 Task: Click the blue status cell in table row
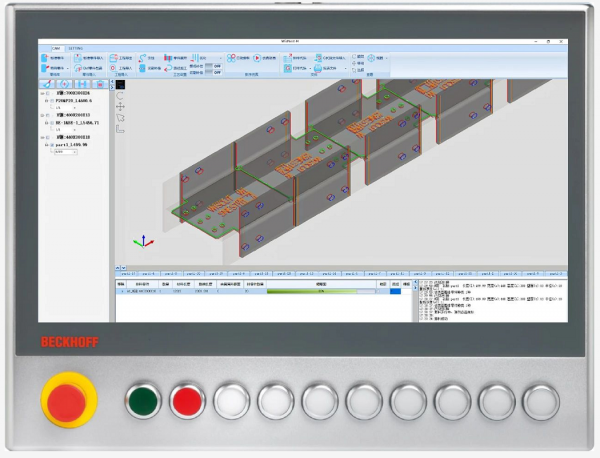[395, 291]
